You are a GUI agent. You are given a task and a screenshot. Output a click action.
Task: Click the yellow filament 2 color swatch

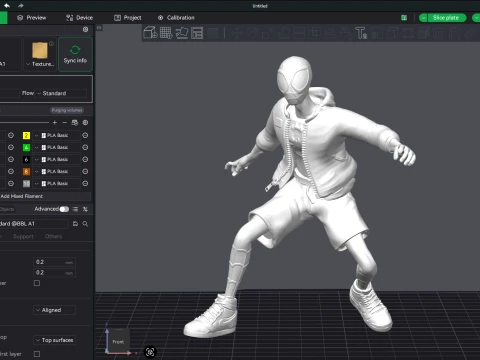(26, 135)
